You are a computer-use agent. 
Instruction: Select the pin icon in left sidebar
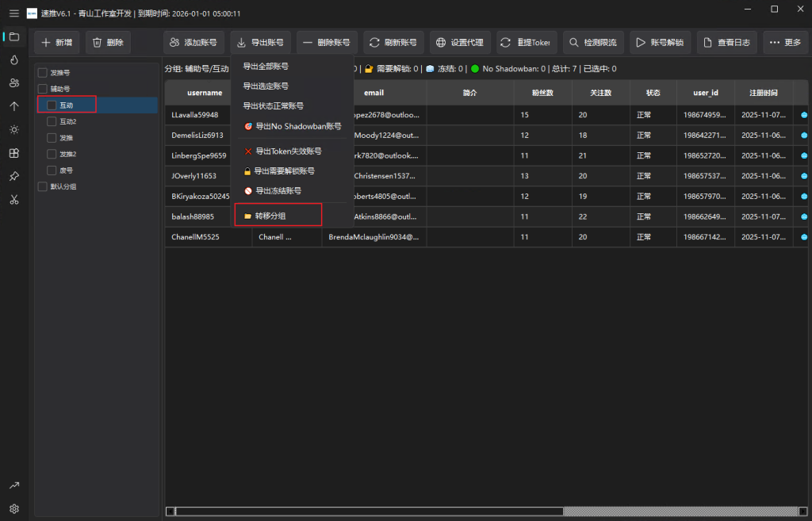tap(13, 176)
